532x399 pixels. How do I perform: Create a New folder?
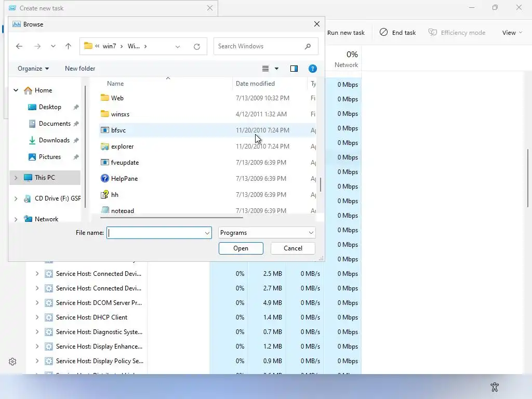coord(80,69)
